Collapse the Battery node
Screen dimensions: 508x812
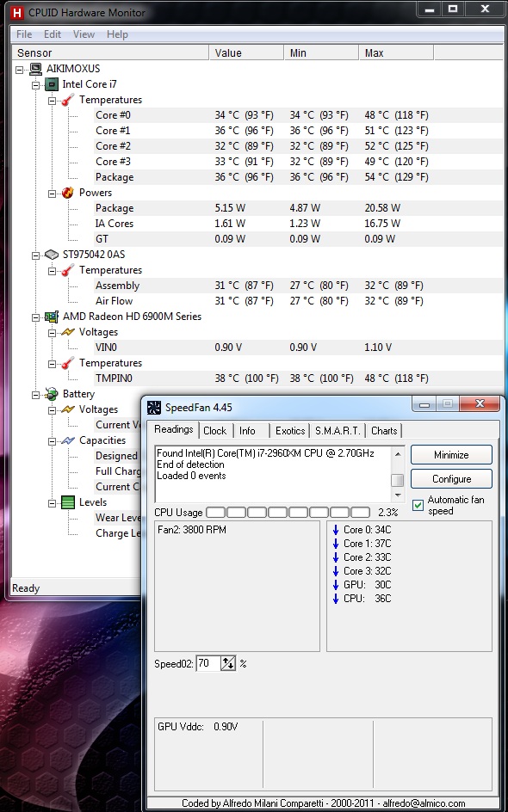tap(36, 395)
